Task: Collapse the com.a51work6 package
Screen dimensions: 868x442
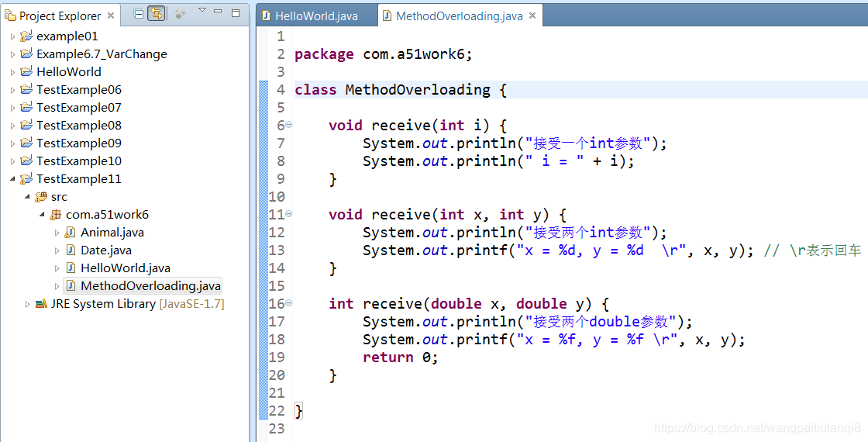Action: pyautogui.click(x=42, y=214)
